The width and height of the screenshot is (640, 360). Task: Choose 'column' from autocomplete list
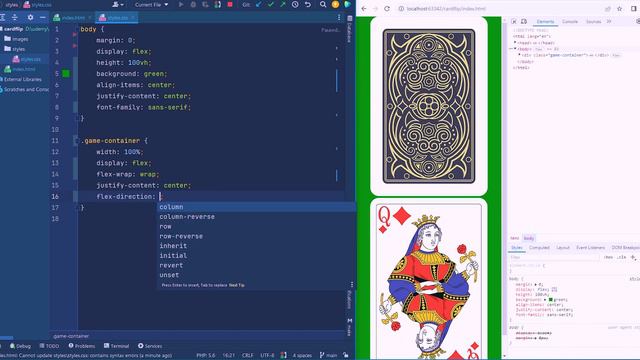point(257,207)
